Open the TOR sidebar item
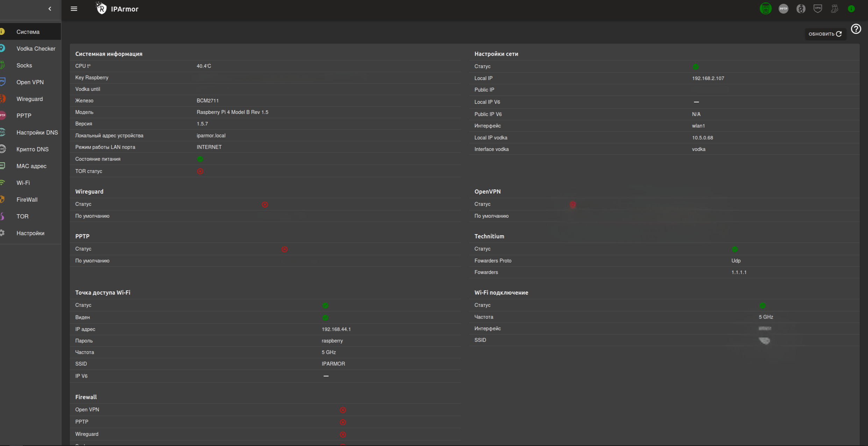This screenshot has width=868, height=446. pos(22,216)
